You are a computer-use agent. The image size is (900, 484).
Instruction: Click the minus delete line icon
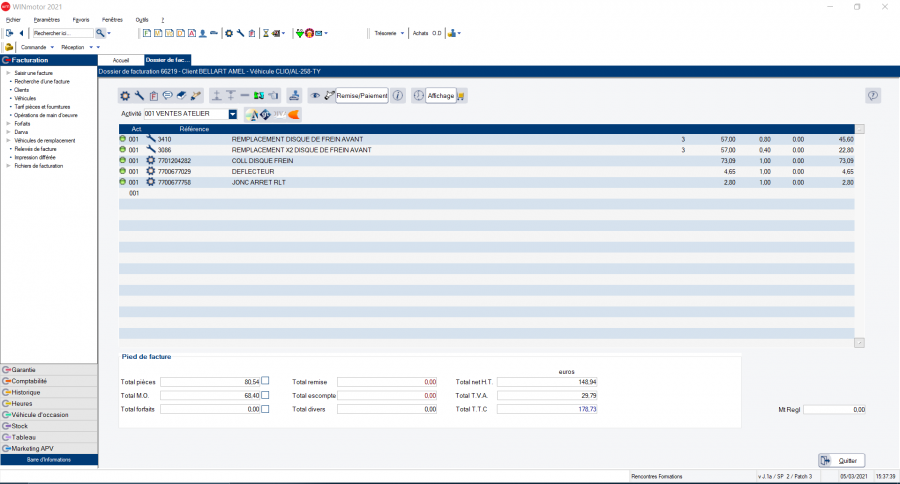coord(245,96)
